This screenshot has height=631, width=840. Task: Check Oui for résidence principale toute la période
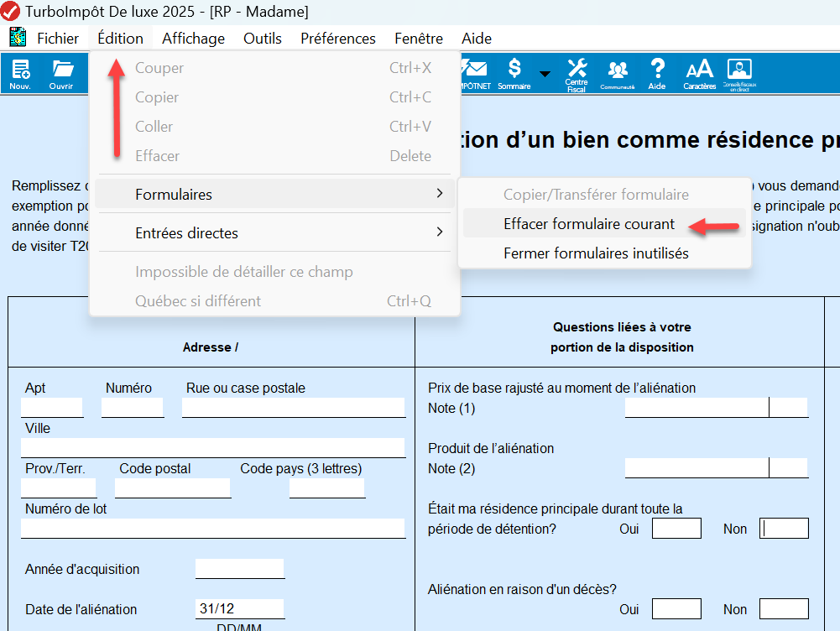[676, 528]
